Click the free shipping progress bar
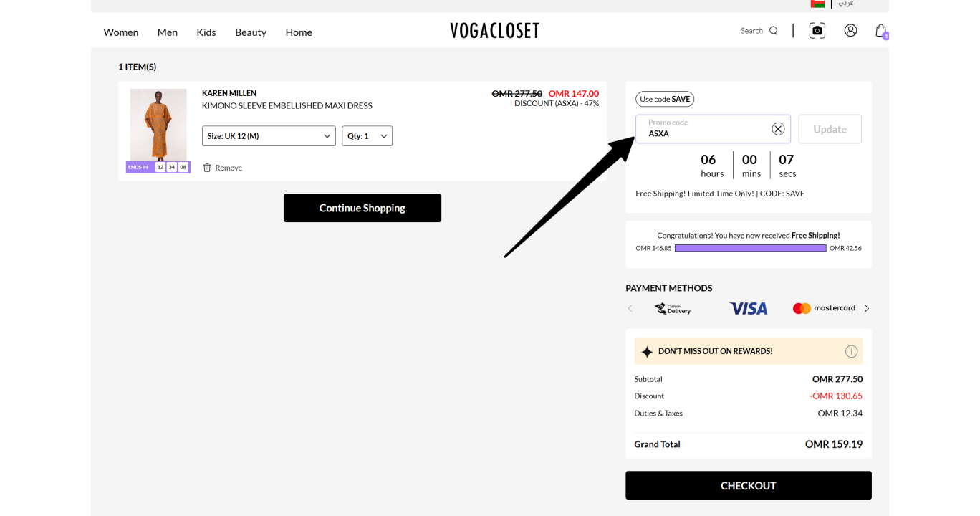This screenshot has width=980, height=516. point(751,248)
